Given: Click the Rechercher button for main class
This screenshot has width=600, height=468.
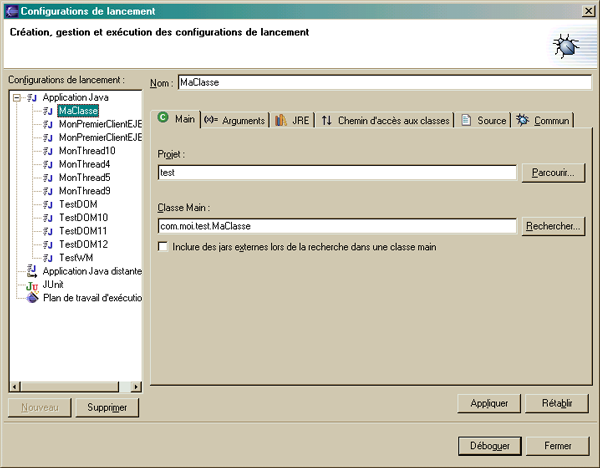Looking at the screenshot, I should (553, 227).
